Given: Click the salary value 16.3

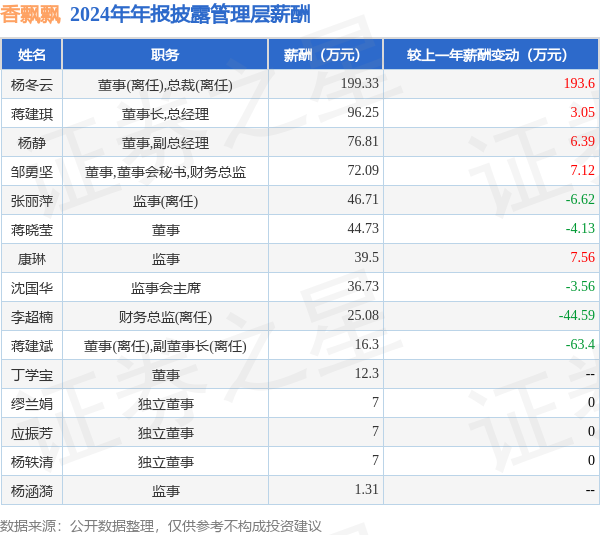Looking at the screenshot, I should click(x=366, y=345).
